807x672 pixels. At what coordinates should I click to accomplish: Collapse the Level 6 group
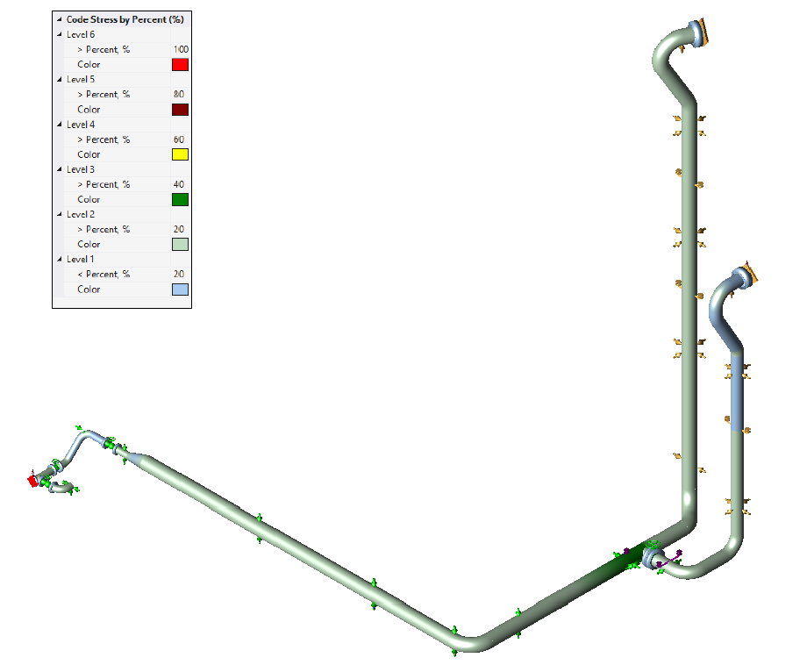click(59, 34)
